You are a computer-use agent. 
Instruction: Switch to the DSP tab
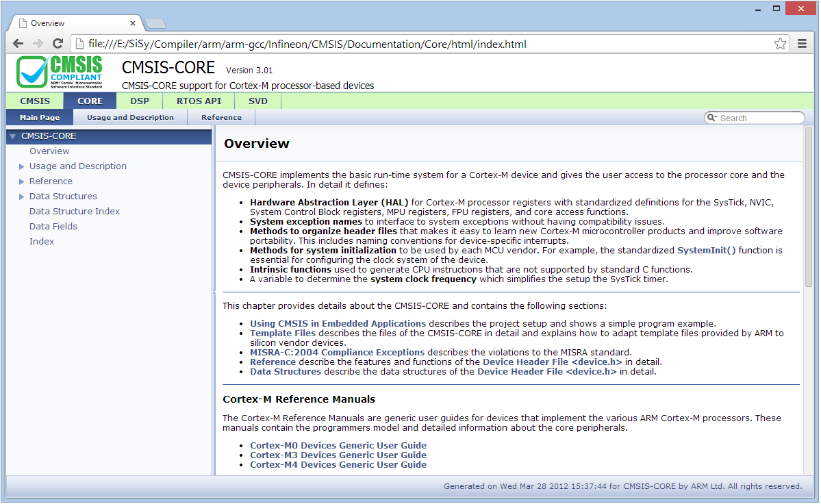[x=140, y=101]
